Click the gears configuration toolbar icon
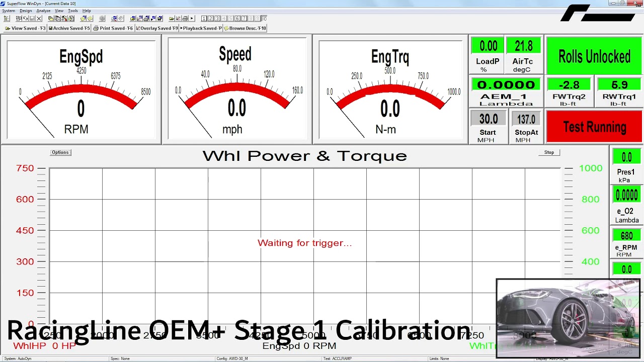Screen dimensions: 644x362 (71, 19)
